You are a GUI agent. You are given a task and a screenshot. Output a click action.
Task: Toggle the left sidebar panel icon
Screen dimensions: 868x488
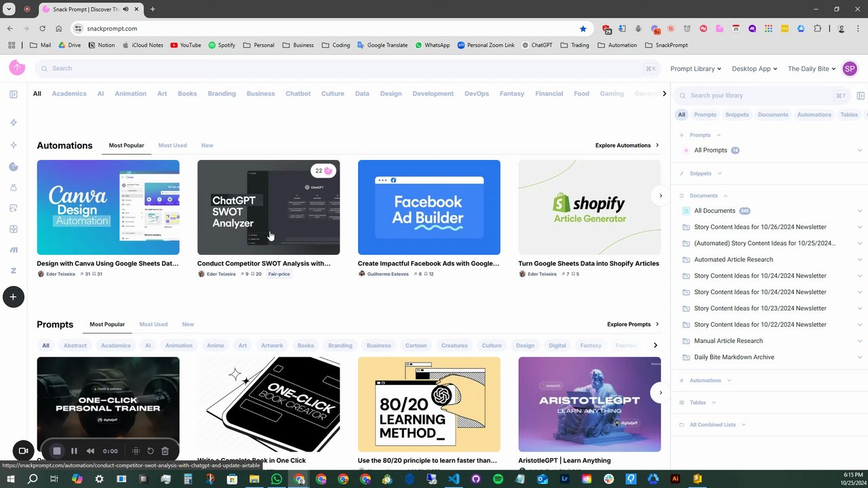[14, 94]
